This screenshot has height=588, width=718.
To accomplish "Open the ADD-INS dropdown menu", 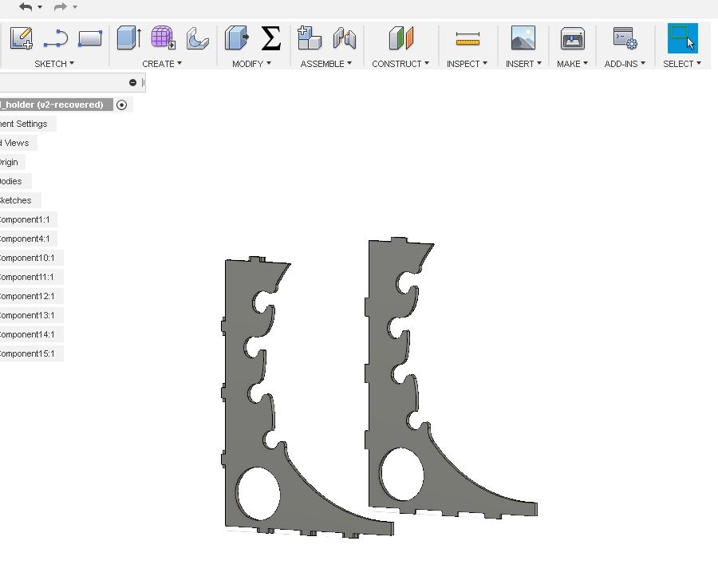I will coord(625,64).
